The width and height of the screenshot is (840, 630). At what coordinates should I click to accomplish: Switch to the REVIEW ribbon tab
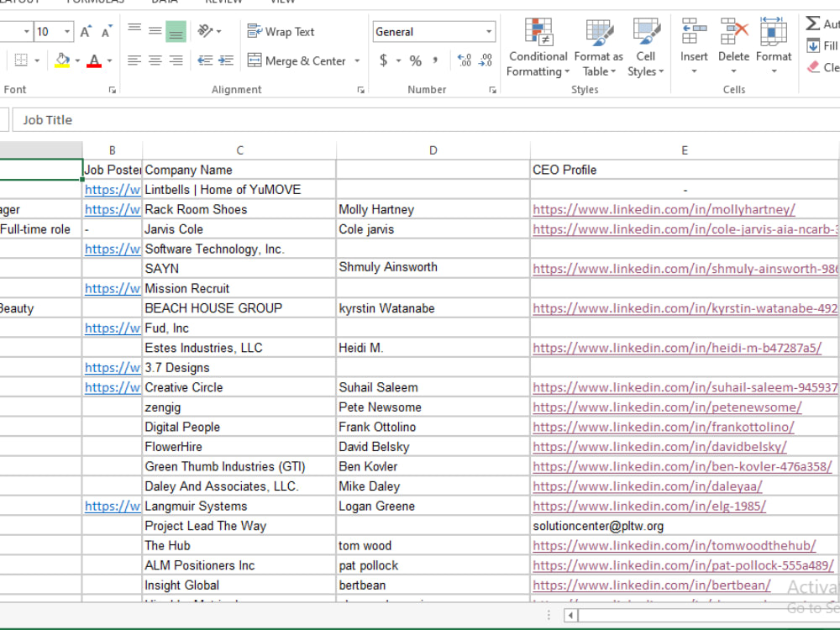227,3
